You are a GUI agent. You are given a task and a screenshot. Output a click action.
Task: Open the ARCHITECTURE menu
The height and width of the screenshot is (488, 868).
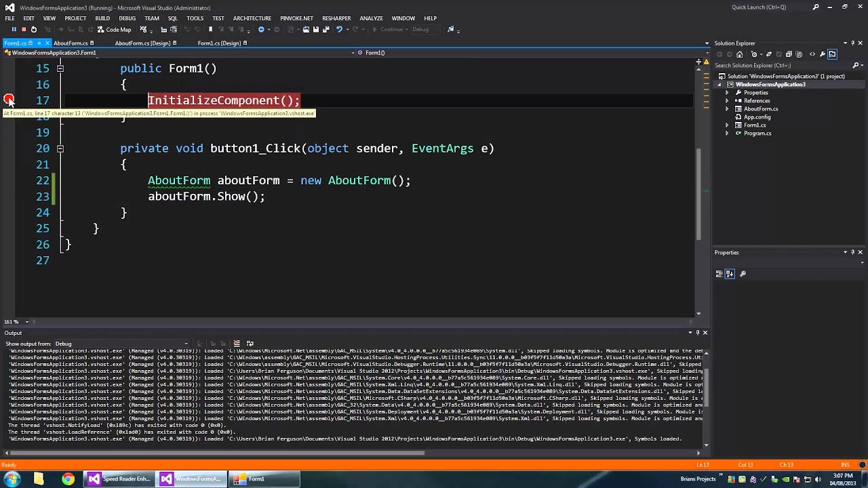point(252,18)
